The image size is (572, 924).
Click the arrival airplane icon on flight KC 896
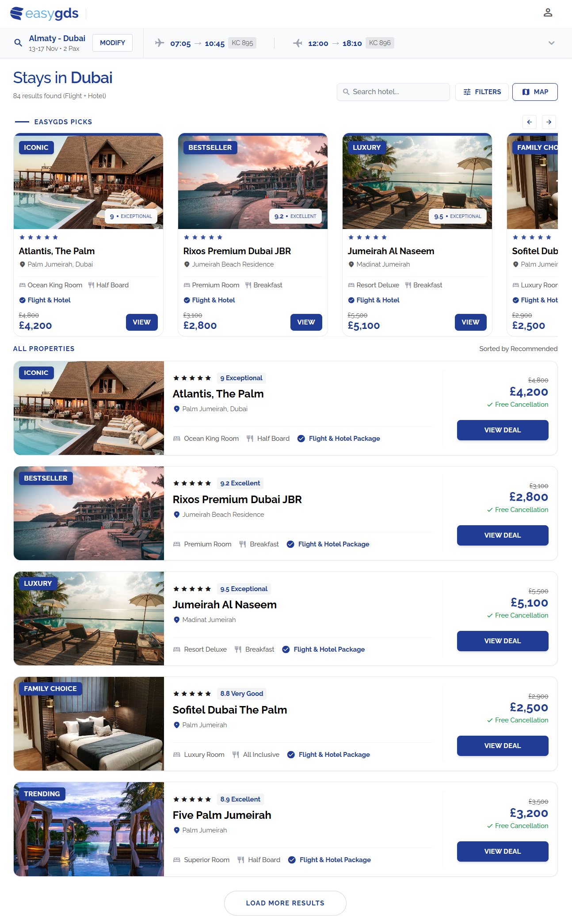tap(298, 42)
